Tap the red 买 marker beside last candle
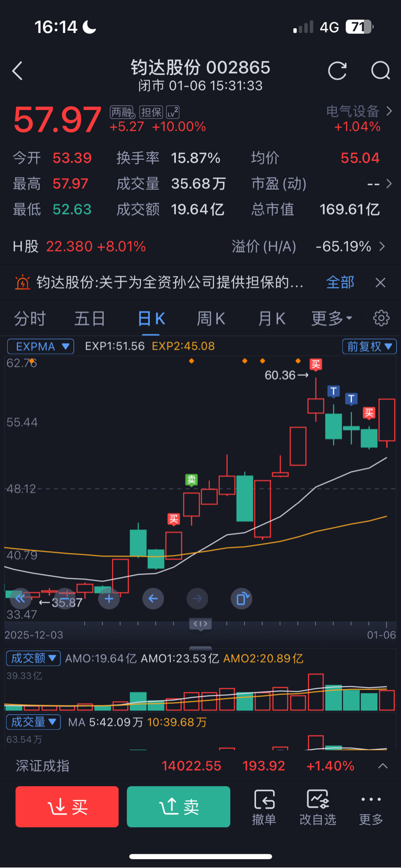The image size is (401, 868). pos(369,413)
